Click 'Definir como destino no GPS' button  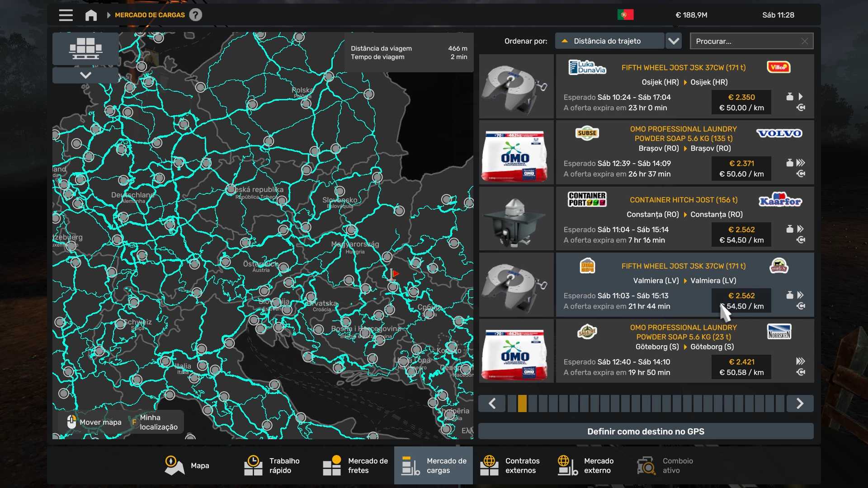[x=646, y=432]
